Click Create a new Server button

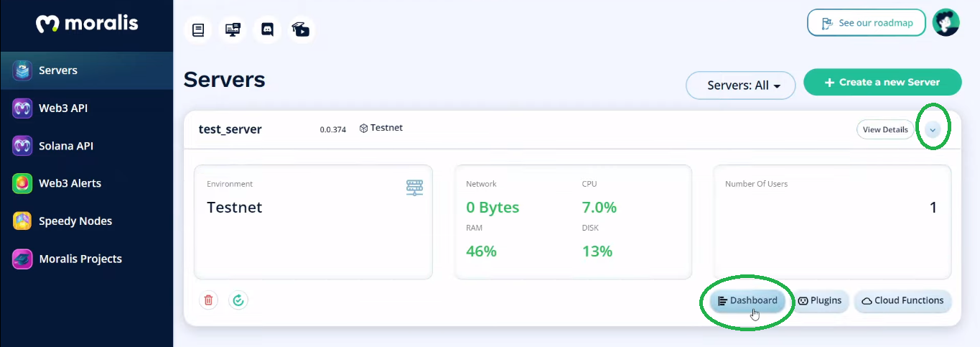[x=882, y=82]
